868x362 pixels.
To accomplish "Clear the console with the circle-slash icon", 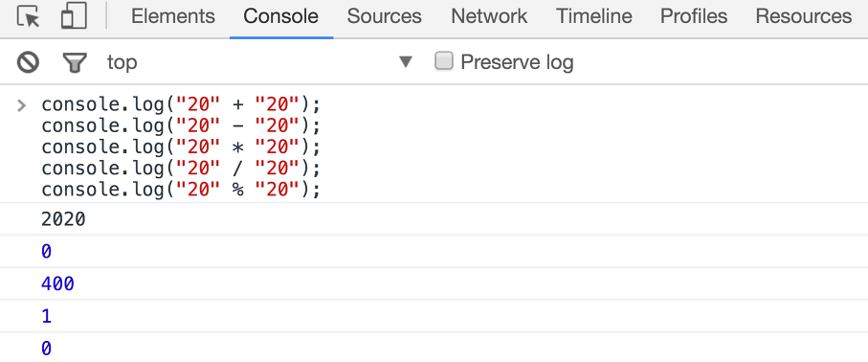I will click(x=28, y=62).
